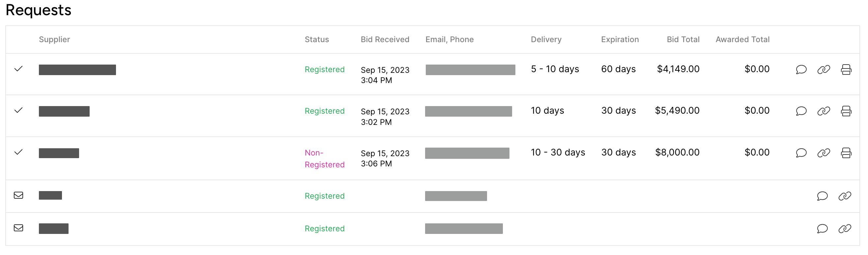The height and width of the screenshot is (255, 868).
Task: Click the Status column header
Action: (317, 40)
